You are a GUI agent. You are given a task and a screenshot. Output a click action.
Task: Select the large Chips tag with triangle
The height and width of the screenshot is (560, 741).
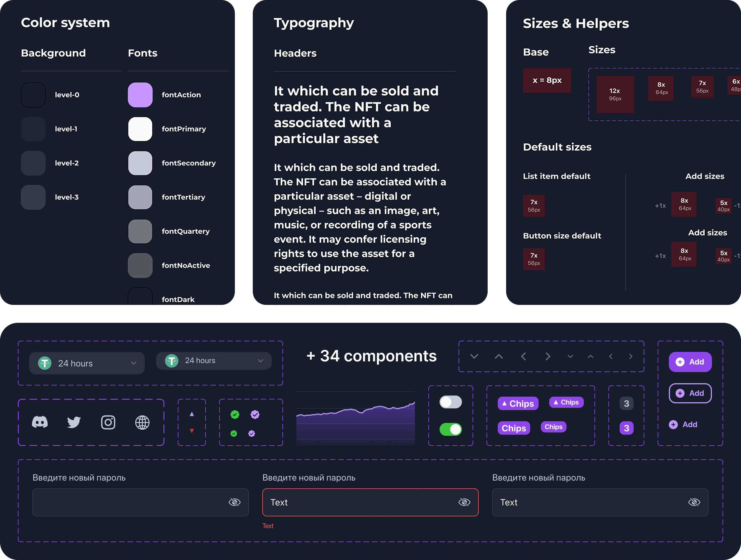[518, 403]
